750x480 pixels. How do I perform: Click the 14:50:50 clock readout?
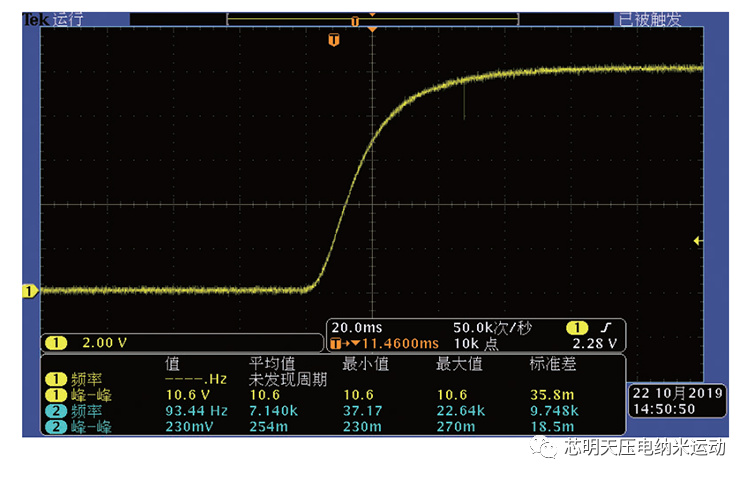click(x=664, y=409)
